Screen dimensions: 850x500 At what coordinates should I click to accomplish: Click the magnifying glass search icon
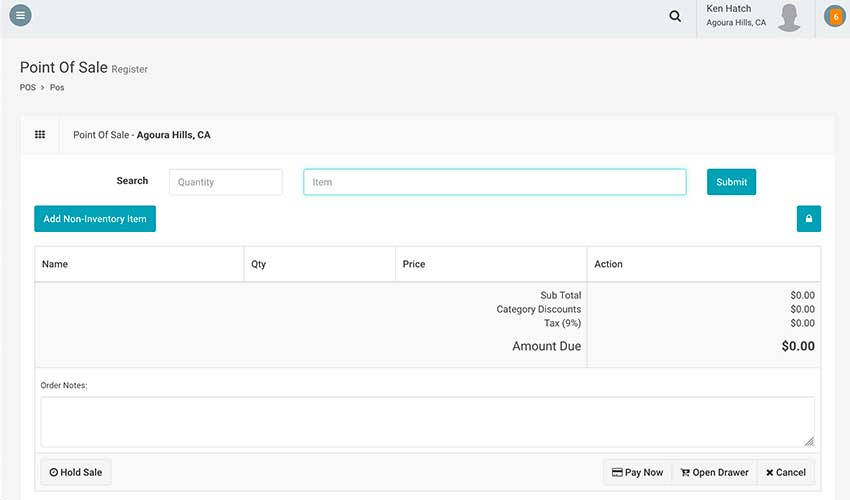click(x=675, y=17)
